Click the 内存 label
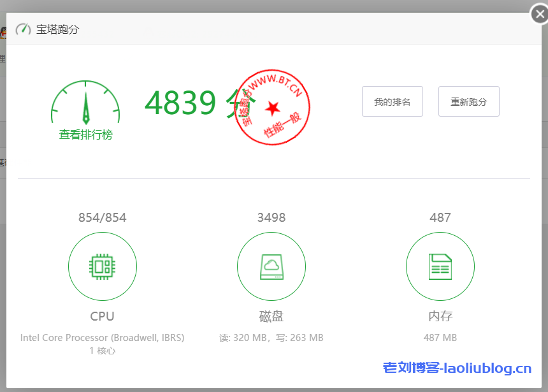548x392 pixels. click(440, 316)
